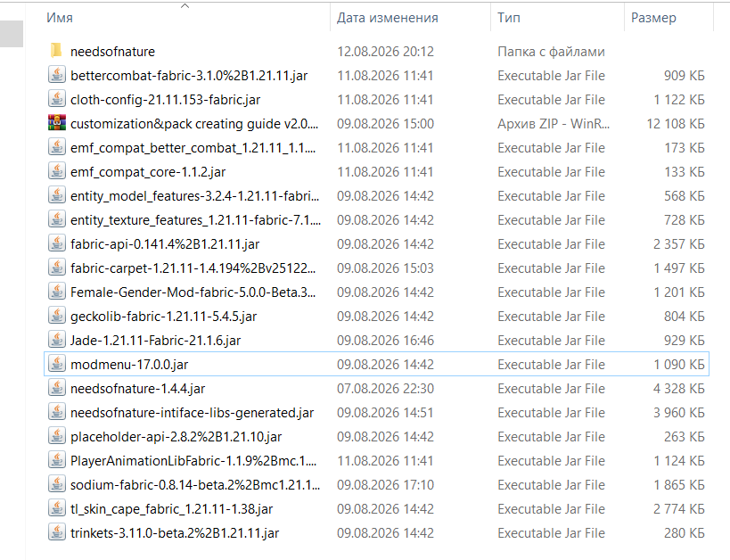Click the emf_compat_better_combat jar icon
Image resolution: width=730 pixels, height=560 pixels.
pos(57,147)
